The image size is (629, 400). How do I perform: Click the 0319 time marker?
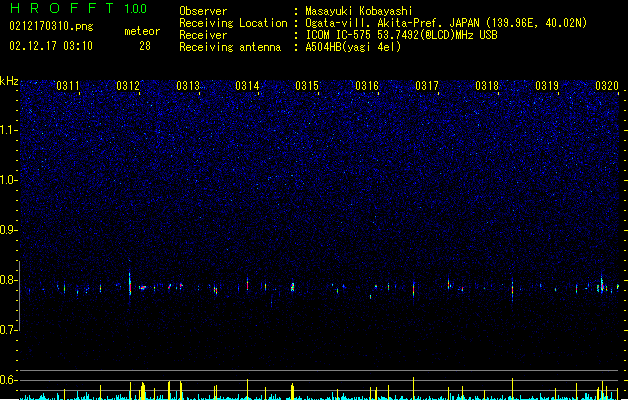547,86
